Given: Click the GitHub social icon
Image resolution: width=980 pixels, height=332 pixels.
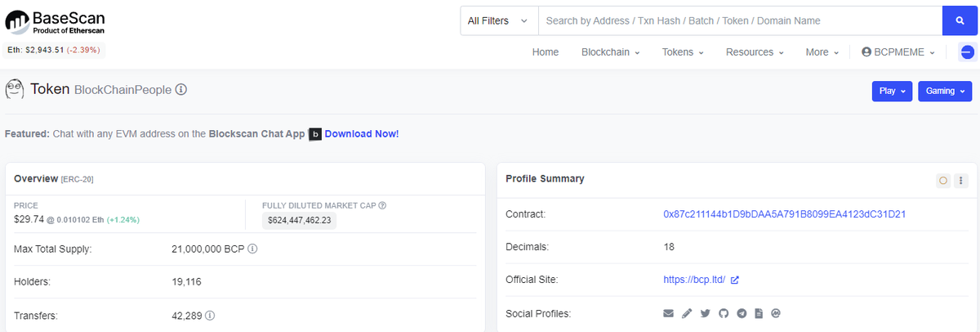Looking at the screenshot, I should click(724, 313).
